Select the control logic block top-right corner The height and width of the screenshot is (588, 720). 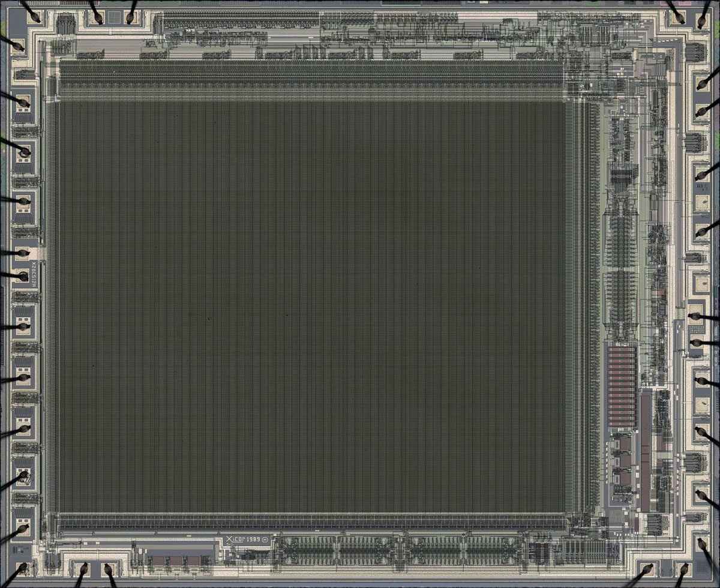coord(600,60)
